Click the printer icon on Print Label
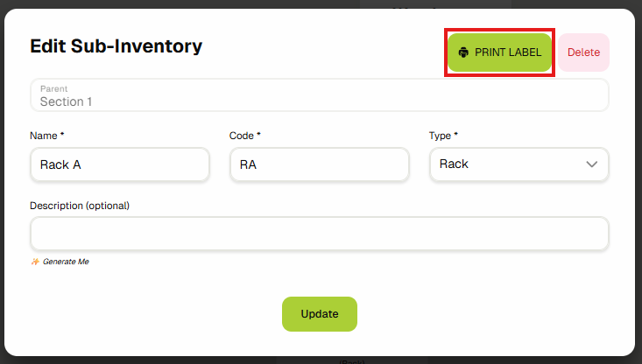The image size is (642, 364). tap(464, 52)
